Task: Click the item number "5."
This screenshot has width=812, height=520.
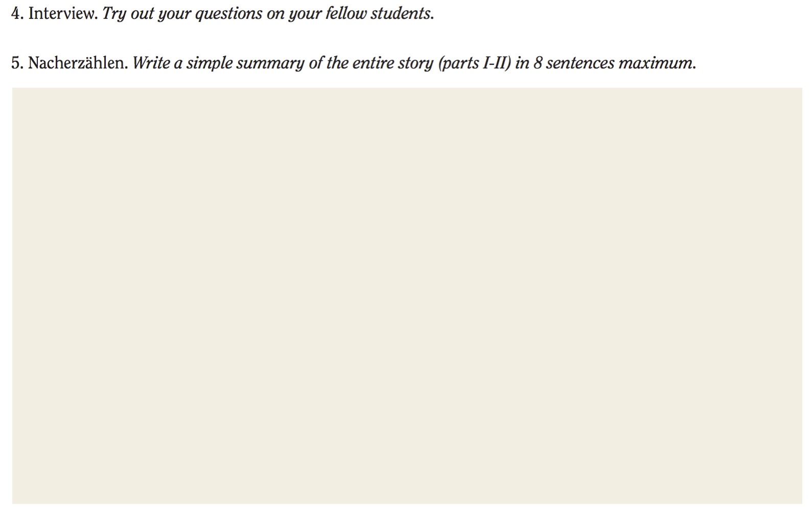Action: pyautogui.click(x=17, y=63)
